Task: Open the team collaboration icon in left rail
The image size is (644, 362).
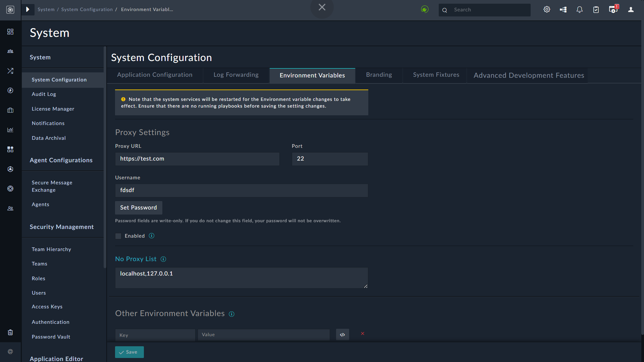Action: [x=10, y=51]
